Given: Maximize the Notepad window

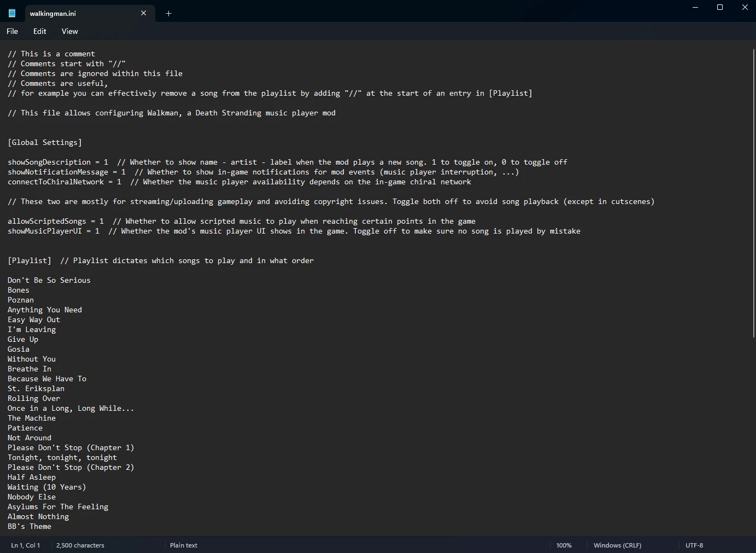Looking at the screenshot, I should pyautogui.click(x=720, y=7).
